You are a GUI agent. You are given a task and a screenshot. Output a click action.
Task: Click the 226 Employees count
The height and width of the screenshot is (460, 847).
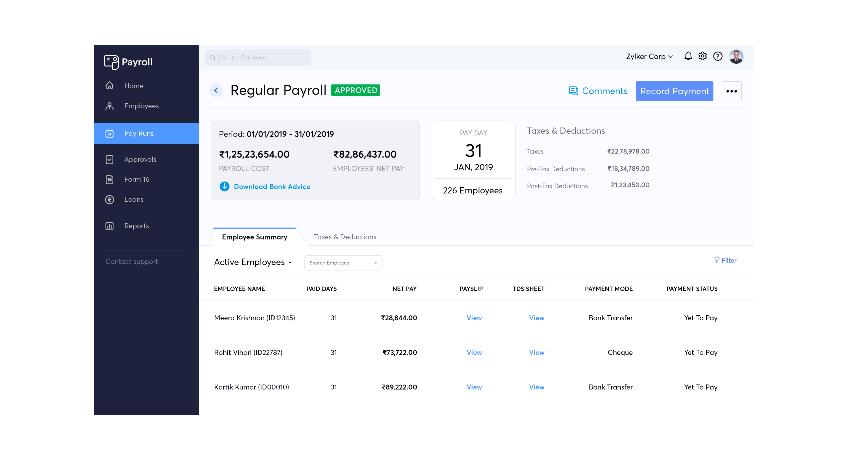[x=473, y=190]
